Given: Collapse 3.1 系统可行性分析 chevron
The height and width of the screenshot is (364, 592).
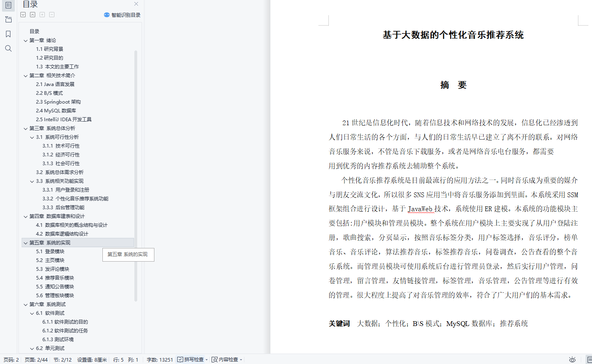Looking at the screenshot, I should (x=32, y=137).
